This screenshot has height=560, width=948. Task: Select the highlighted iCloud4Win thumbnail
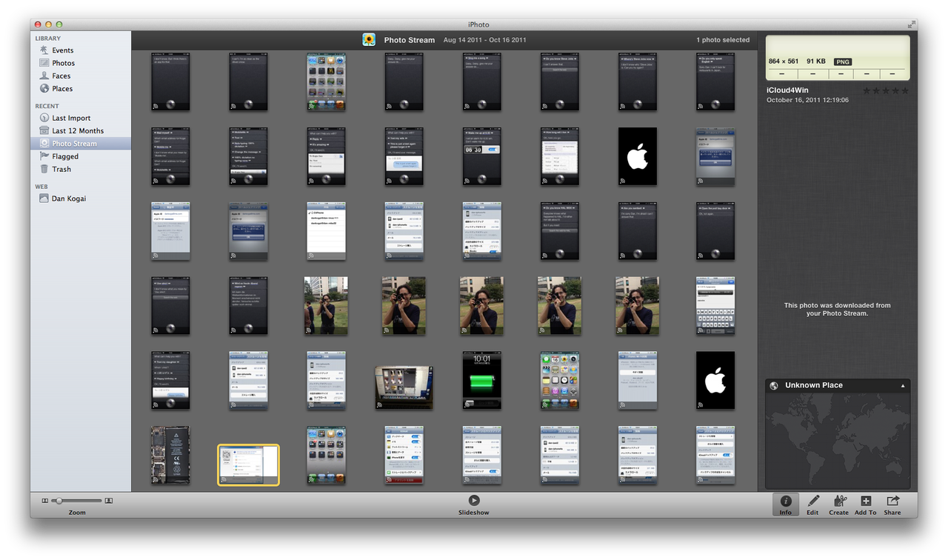click(248, 465)
